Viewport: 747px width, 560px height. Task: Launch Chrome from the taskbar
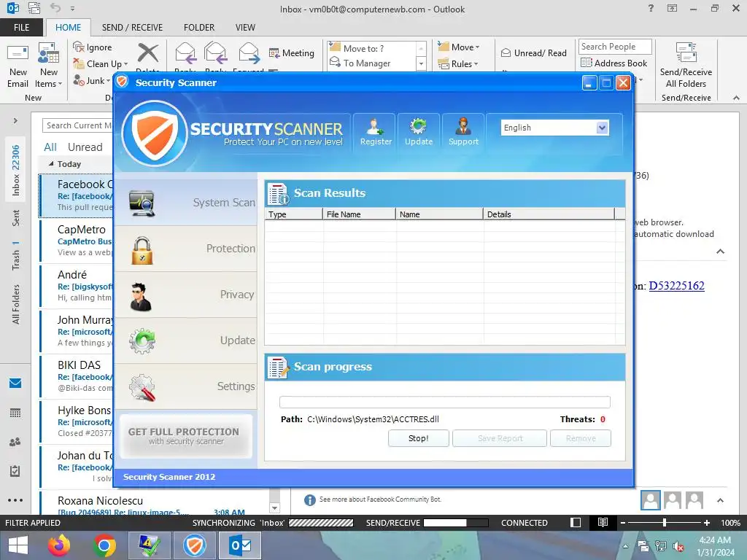(104, 545)
